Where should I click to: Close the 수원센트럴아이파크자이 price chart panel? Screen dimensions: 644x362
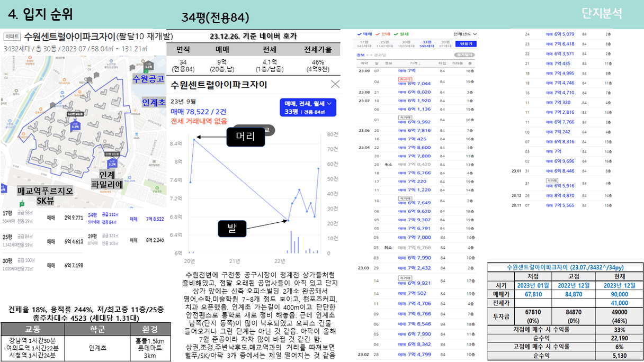click(x=335, y=85)
